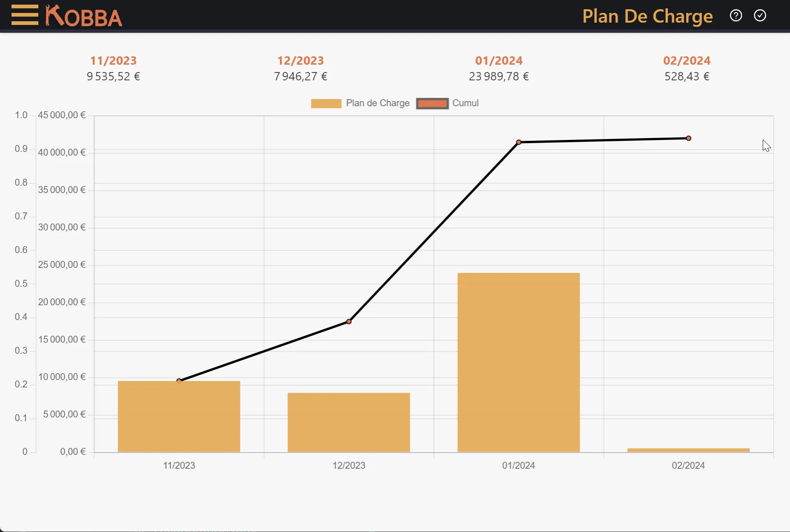This screenshot has width=790, height=532.
Task: Click the 9 535,52 € amount
Action: click(113, 76)
